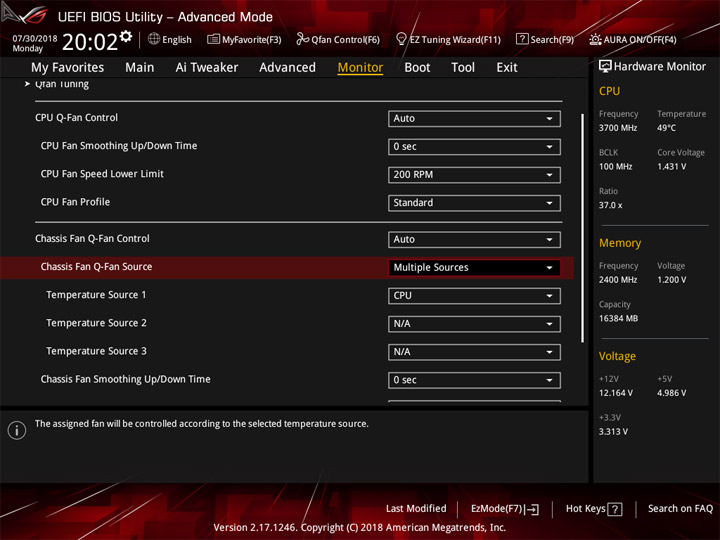Image resolution: width=720 pixels, height=540 pixels.
Task: Open the My Favorites tab
Action: coord(68,68)
